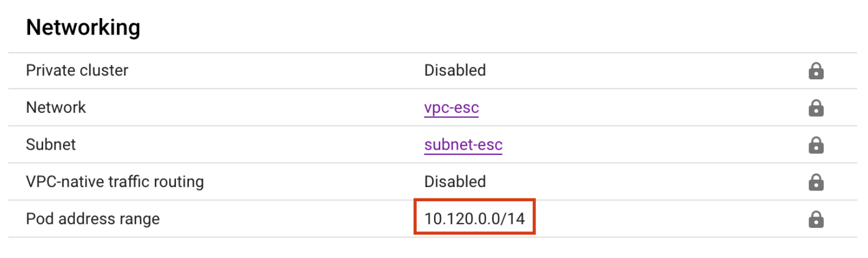Click the Network field label
This screenshot has width=868, height=258.
(56, 107)
